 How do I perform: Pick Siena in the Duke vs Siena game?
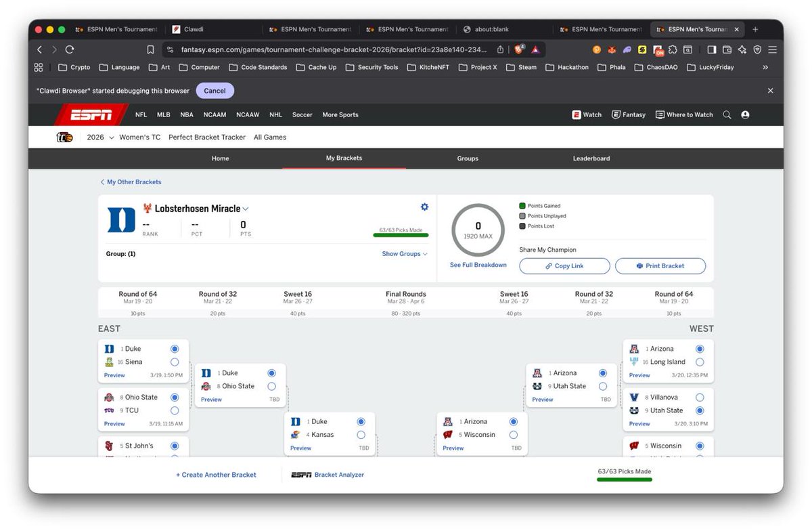[175, 362]
